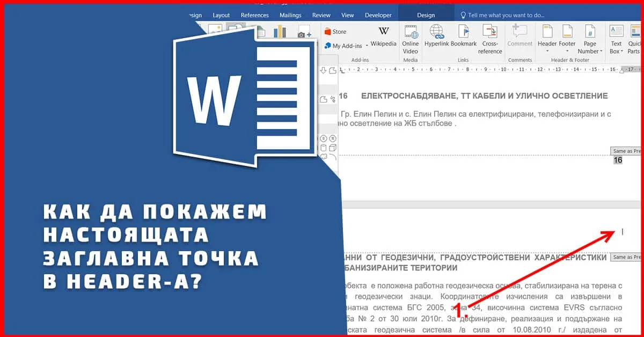
Task: Open the Footer dropdown
Action: (567, 39)
